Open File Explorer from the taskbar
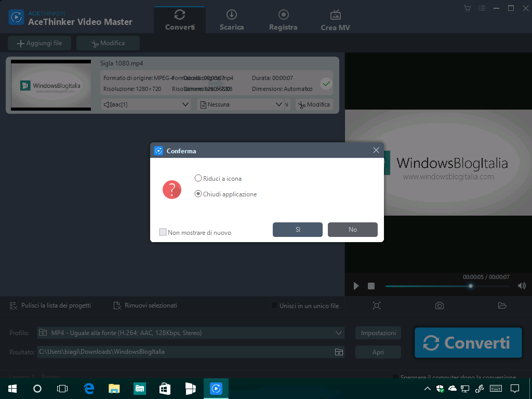Image resolution: width=532 pixels, height=399 pixels. click(114, 389)
